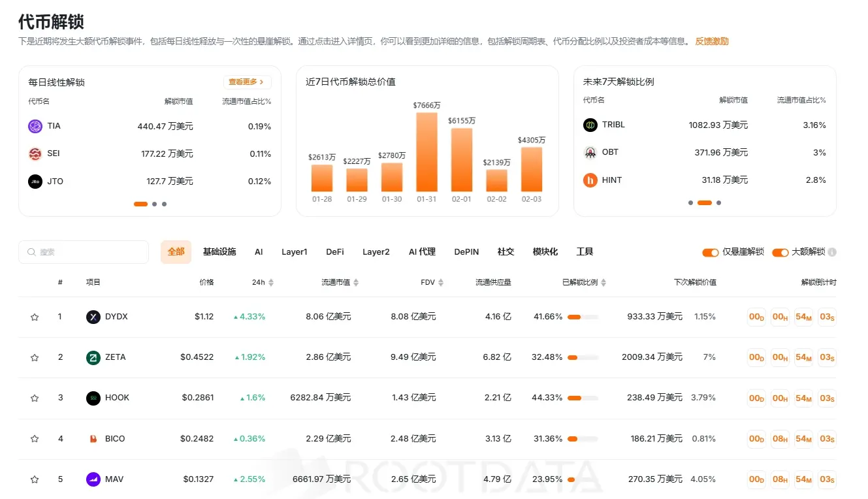This screenshot has height=499, width=868.
Task: Star the BICO row as favorite
Action: [35, 439]
